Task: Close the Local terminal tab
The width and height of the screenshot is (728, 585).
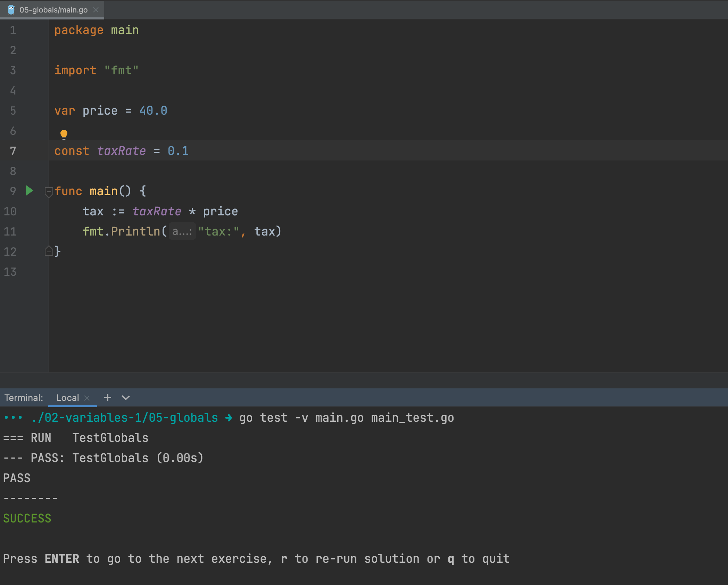Action: tap(87, 398)
